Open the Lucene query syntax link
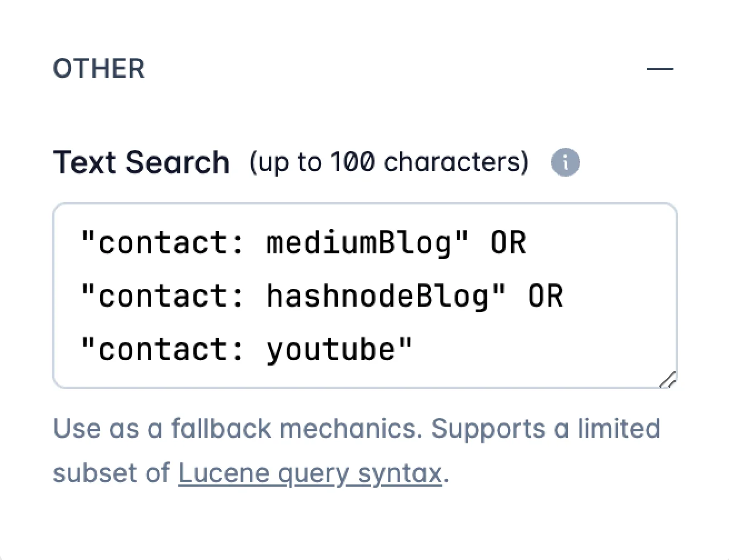 pyautogui.click(x=310, y=473)
